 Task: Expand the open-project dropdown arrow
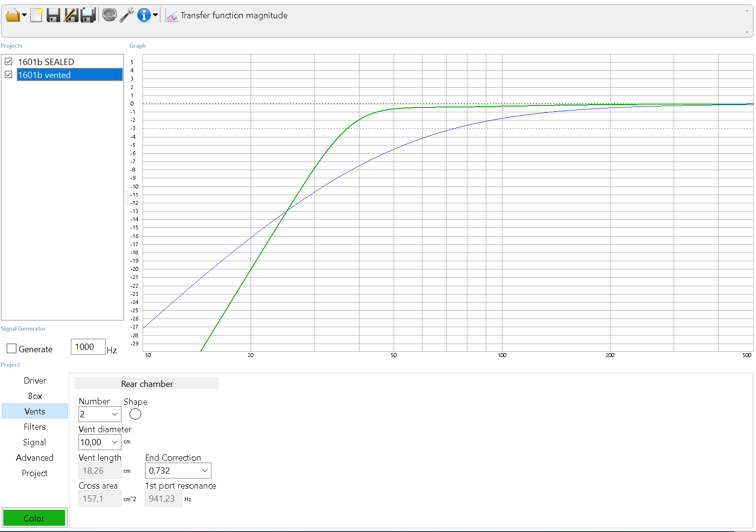(x=25, y=15)
